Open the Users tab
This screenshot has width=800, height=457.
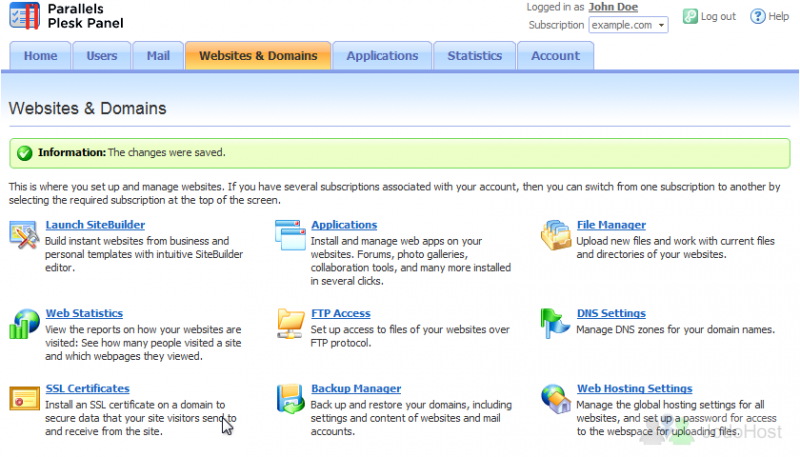[102, 56]
